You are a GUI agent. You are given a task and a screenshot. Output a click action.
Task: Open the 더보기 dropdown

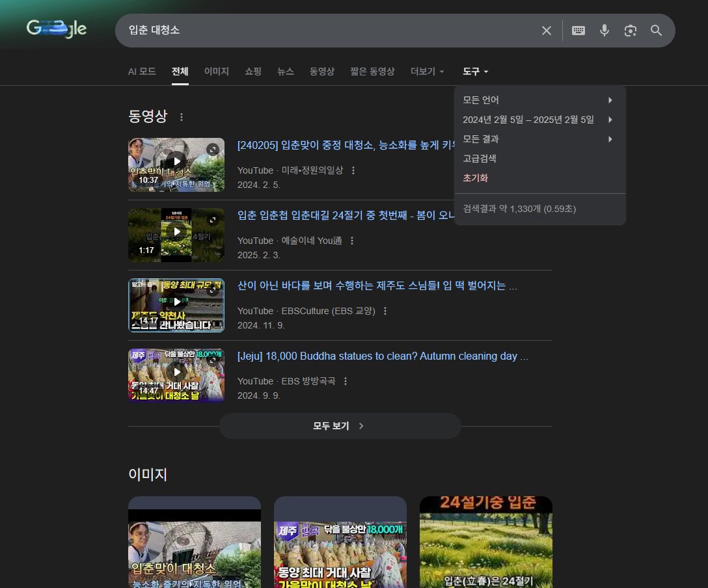427,72
